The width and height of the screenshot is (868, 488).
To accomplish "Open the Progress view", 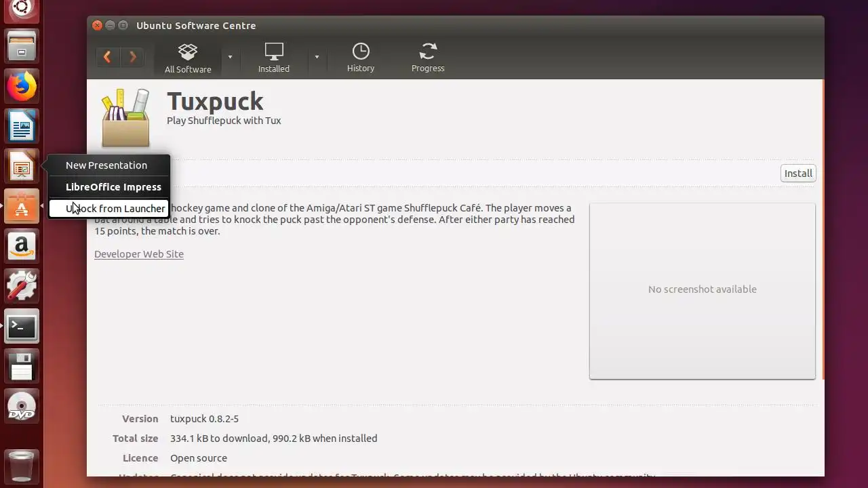I will (428, 58).
